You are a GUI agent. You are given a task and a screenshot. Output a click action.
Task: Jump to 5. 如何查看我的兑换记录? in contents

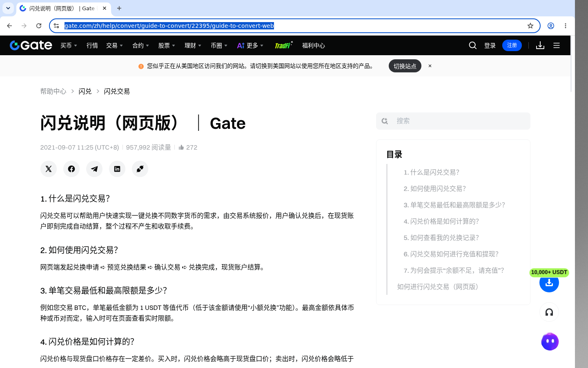pyautogui.click(x=441, y=238)
